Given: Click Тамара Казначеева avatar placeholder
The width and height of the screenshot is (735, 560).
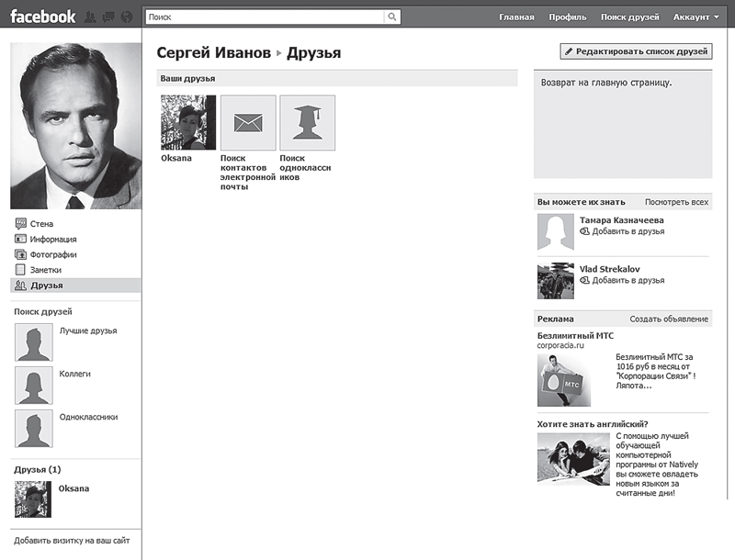Looking at the screenshot, I should point(556,231).
